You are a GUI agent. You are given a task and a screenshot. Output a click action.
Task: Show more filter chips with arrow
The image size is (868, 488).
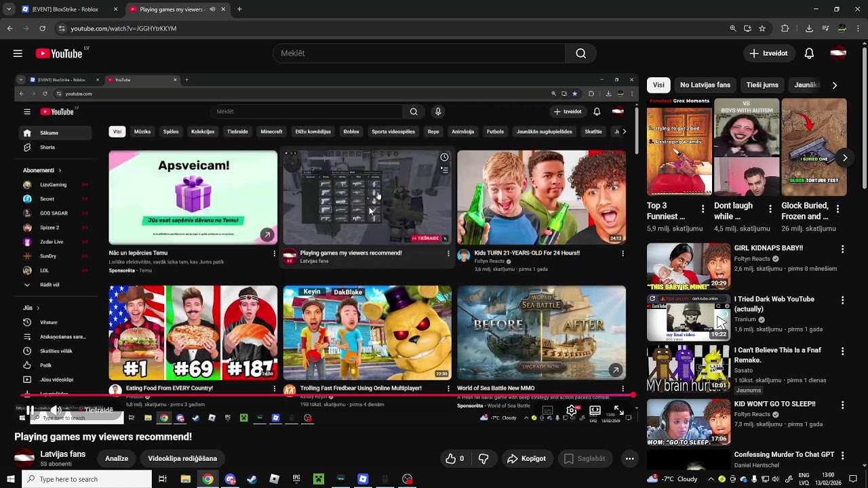834,85
